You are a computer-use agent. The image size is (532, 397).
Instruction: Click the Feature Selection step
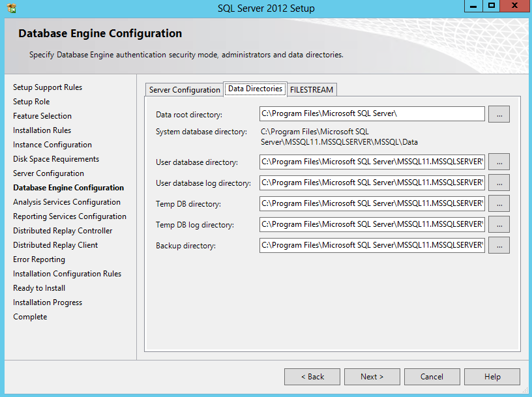[x=42, y=115]
